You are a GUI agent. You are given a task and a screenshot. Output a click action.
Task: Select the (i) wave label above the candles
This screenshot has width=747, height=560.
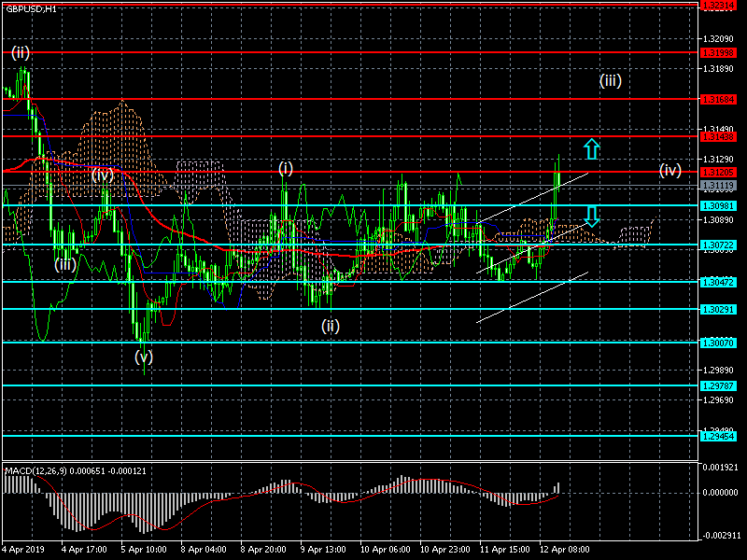point(285,168)
